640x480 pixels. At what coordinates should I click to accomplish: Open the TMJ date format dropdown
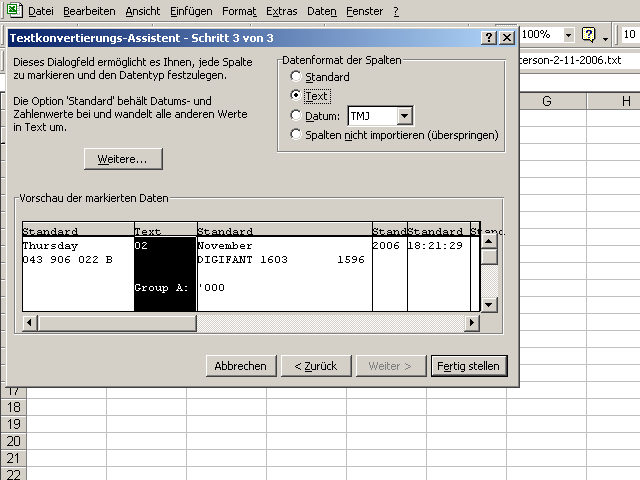coord(404,116)
